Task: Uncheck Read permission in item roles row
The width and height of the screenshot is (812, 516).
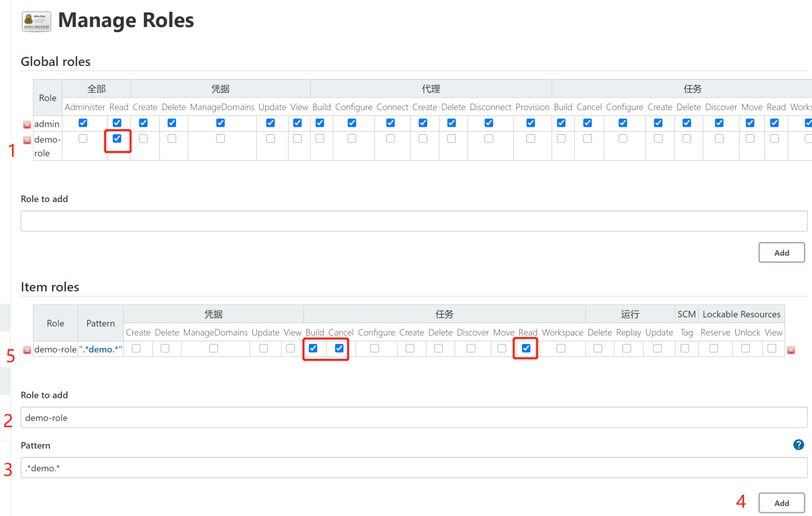Action: (x=526, y=348)
